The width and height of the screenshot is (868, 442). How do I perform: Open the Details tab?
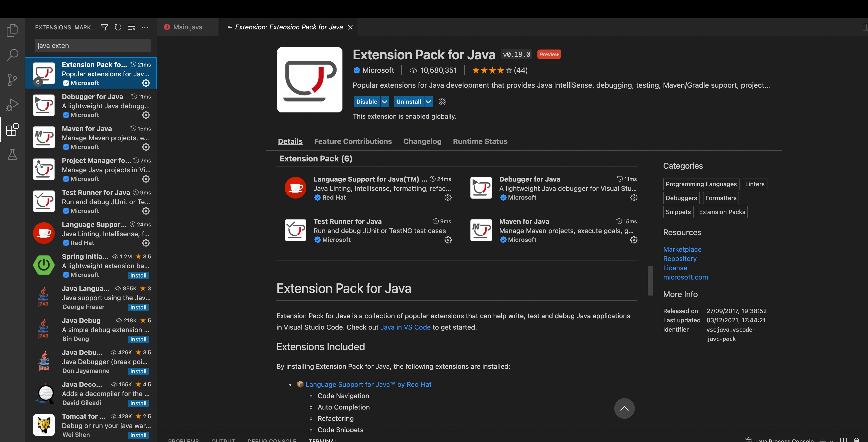[290, 142]
